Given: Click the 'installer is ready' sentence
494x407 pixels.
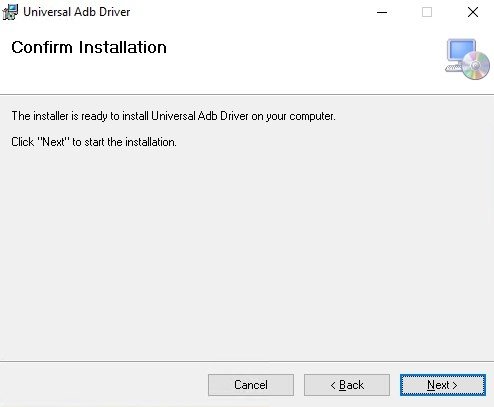Looking at the screenshot, I should pyautogui.click(x=173, y=116).
